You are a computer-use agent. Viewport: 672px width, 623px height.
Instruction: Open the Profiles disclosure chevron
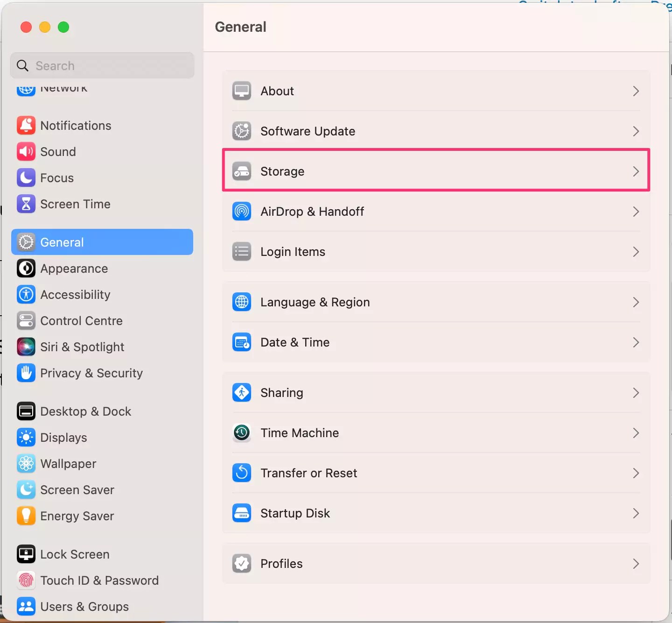point(636,564)
